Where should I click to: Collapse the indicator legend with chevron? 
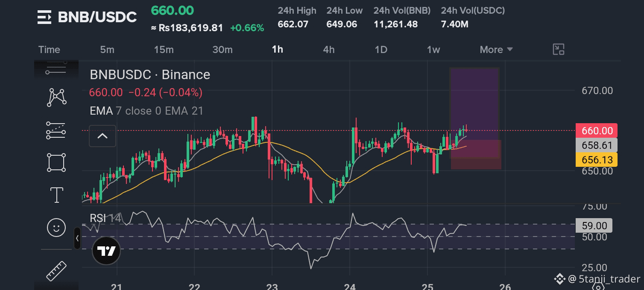(102, 136)
